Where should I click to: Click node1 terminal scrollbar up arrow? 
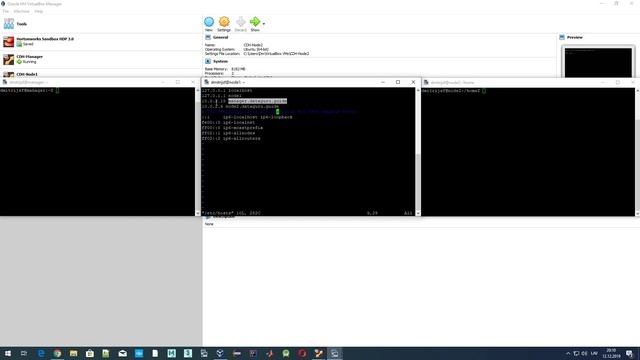[418, 90]
